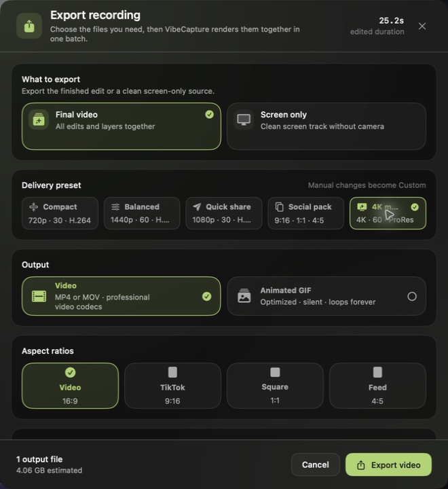The width and height of the screenshot is (448, 489).
Task: Click the Final video sparkle layers icon
Action: click(39, 120)
